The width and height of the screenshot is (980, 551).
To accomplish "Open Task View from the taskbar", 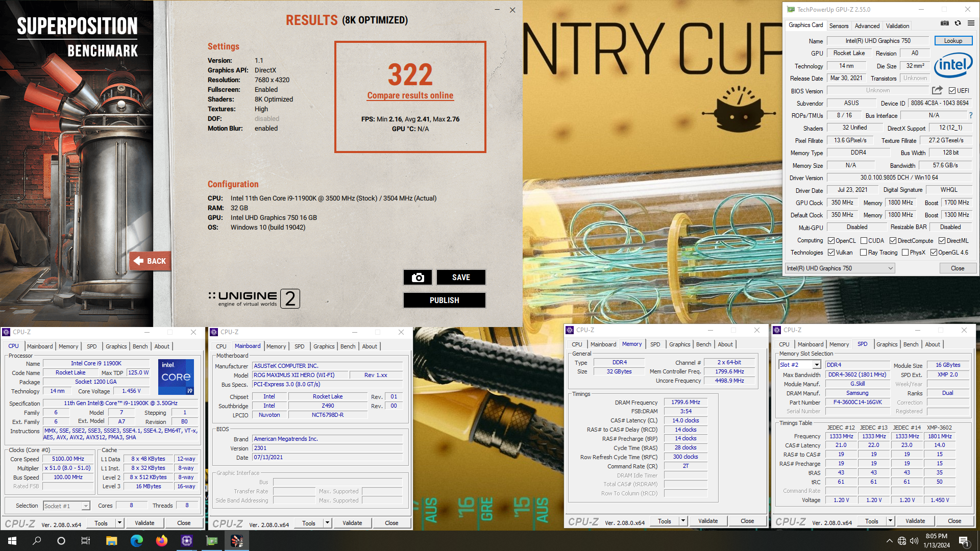I will (86, 541).
